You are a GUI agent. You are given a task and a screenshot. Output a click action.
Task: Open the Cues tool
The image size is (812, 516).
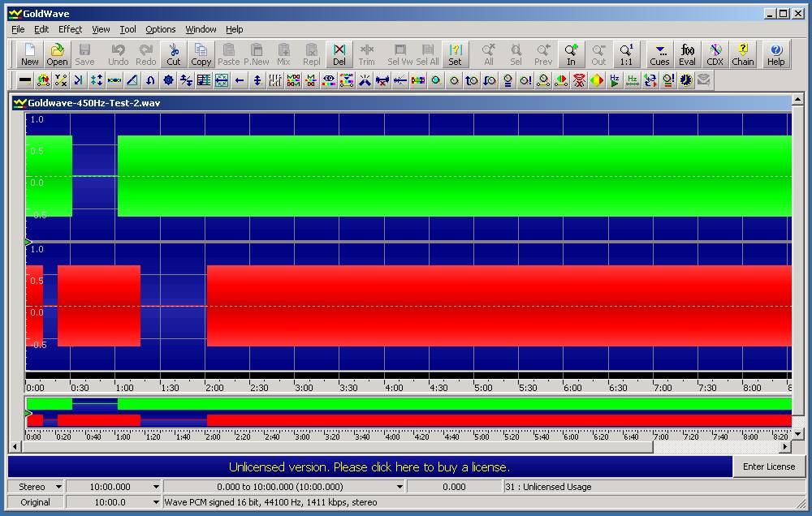[x=659, y=54]
